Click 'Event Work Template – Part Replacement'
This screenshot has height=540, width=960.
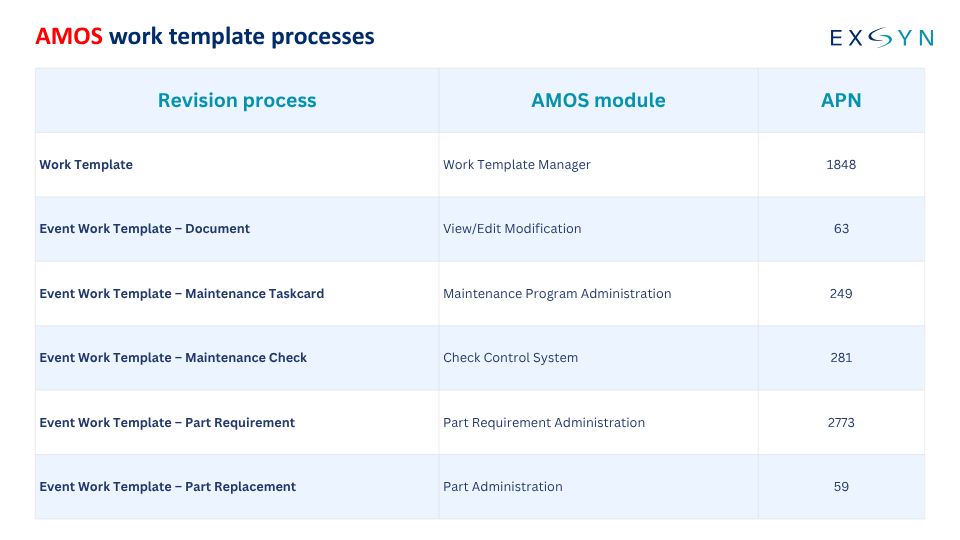pyautogui.click(x=168, y=487)
